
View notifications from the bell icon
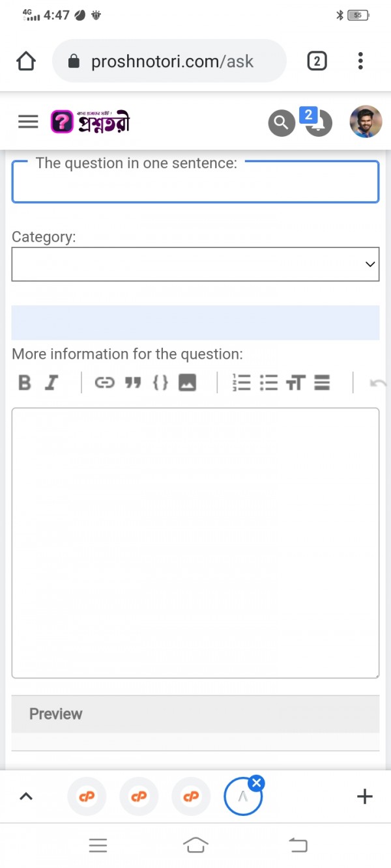pos(318,122)
